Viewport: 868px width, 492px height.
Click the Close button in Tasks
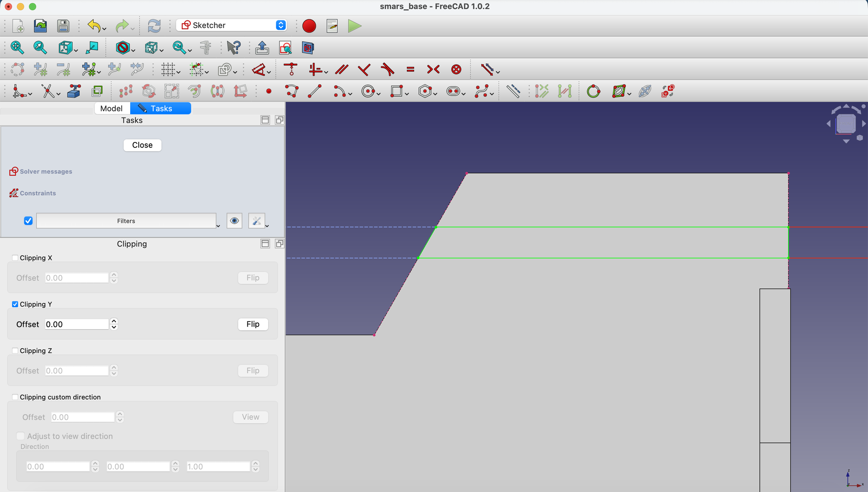[x=142, y=145]
